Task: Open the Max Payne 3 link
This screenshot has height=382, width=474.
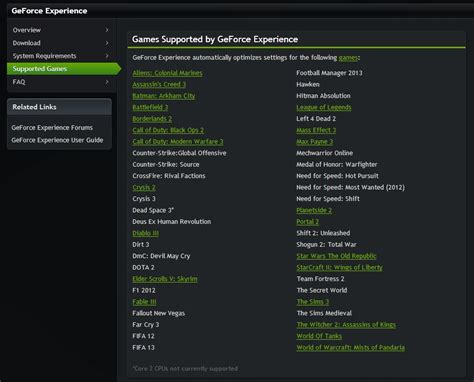Action: click(314, 142)
